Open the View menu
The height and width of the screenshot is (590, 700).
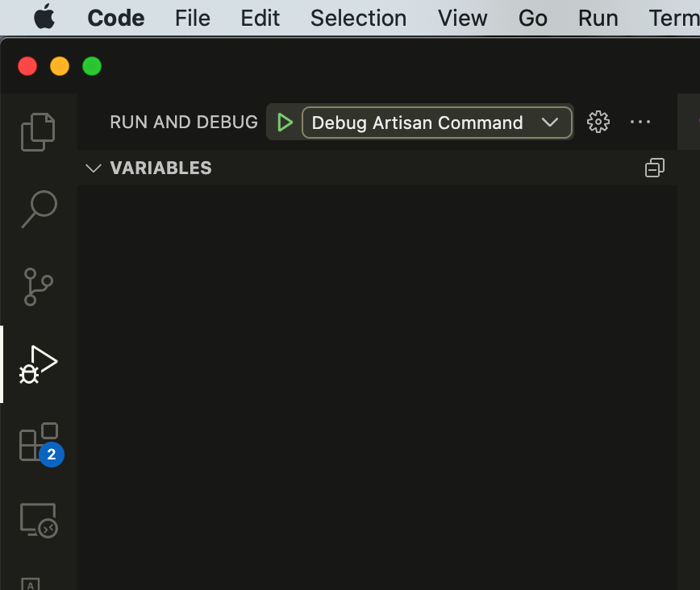462,18
